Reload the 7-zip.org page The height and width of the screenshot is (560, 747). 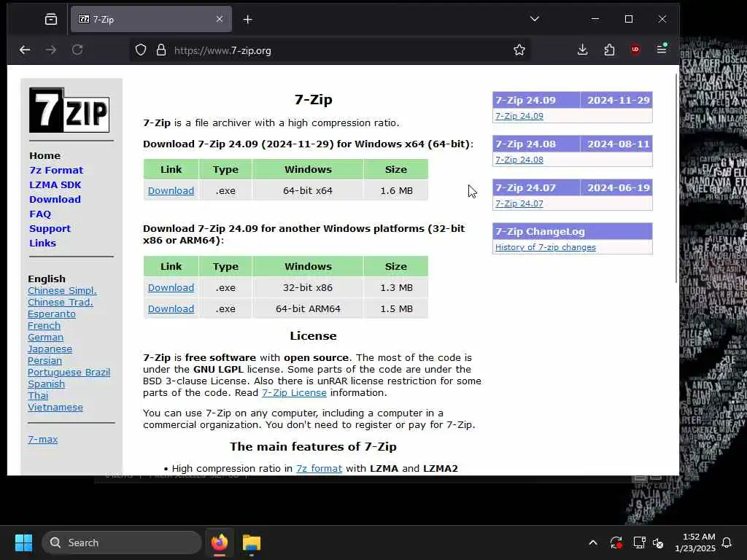point(77,50)
